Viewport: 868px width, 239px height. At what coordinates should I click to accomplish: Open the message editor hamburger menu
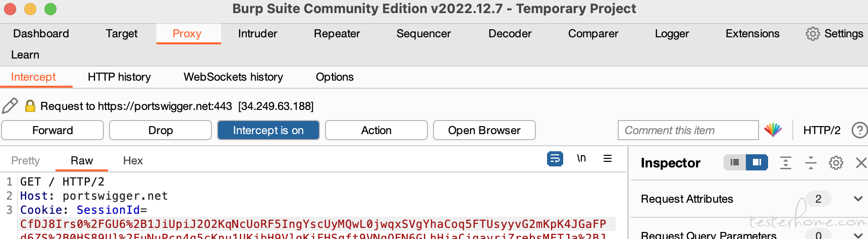(608, 158)
